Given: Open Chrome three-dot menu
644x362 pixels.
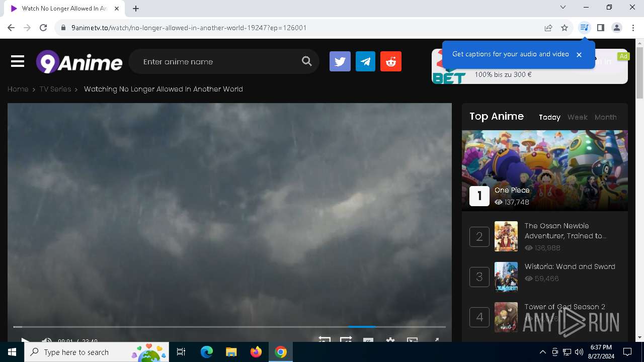Looking at the screenshot, I should tap(633, 28).
